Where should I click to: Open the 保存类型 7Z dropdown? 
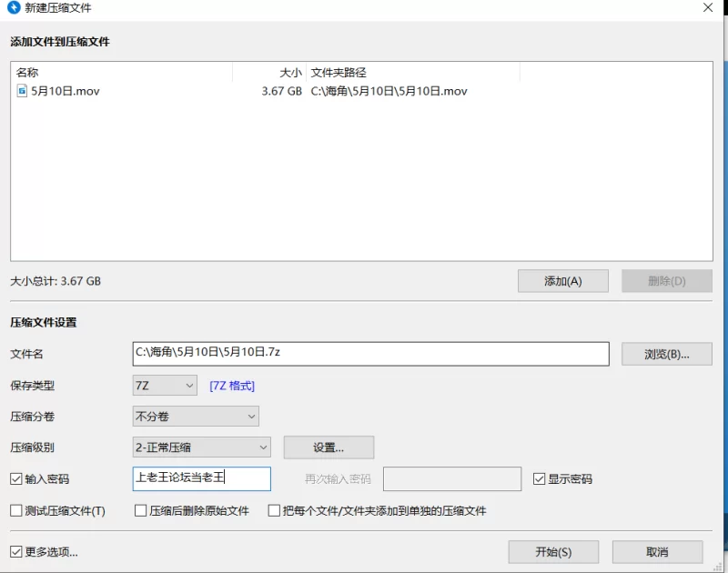(x=165, y=386)
